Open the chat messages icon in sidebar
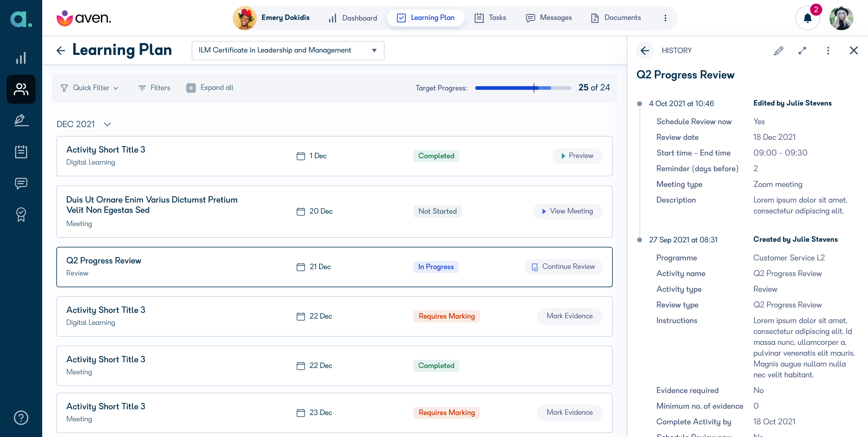 tap(21, 183)
